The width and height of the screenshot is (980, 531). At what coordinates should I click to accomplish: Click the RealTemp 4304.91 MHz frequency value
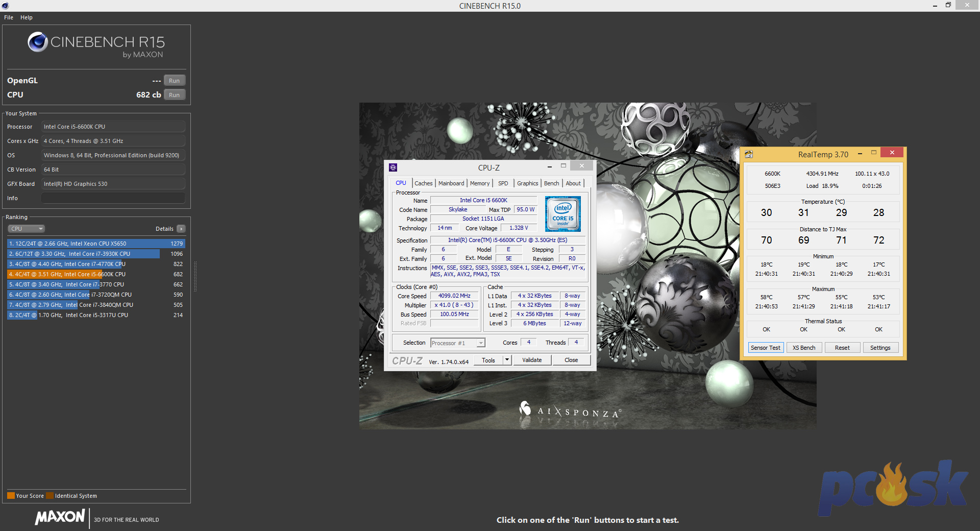coord(822,174)
